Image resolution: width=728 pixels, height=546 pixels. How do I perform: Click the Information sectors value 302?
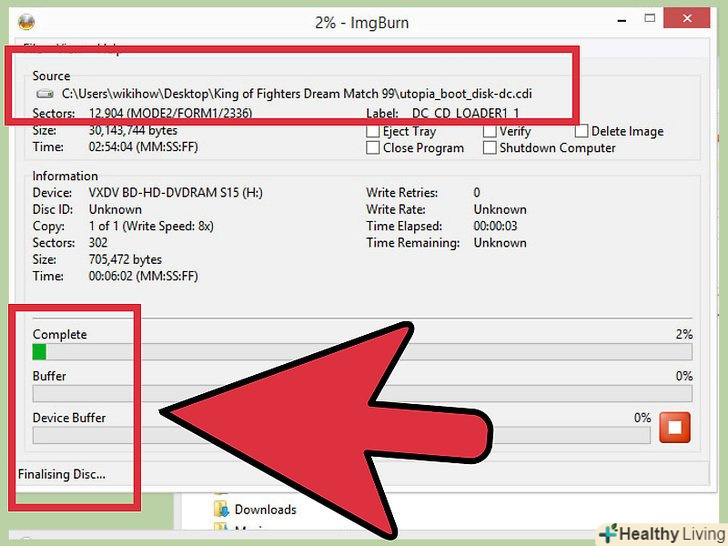point(98,243)
